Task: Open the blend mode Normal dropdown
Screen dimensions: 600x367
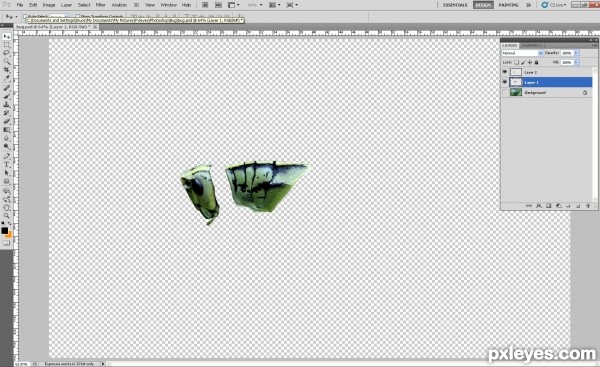Action: pos(522,53)
